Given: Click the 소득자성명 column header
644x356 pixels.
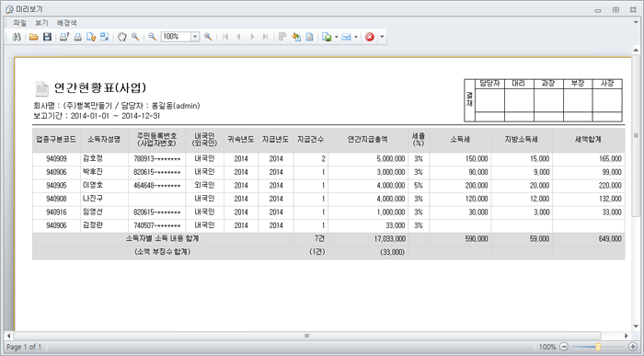Looking at the screenshot, I should 104,140.
